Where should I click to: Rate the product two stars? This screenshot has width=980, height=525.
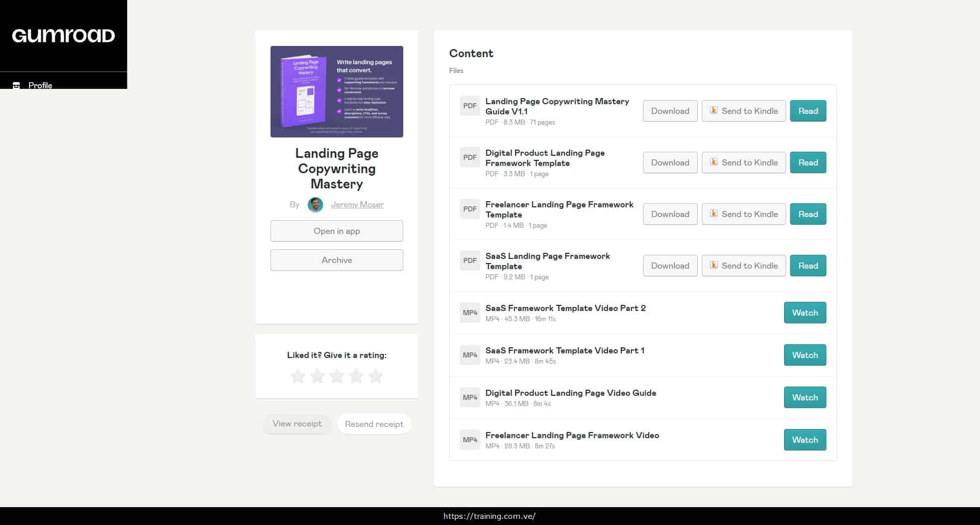click(317, 376)
